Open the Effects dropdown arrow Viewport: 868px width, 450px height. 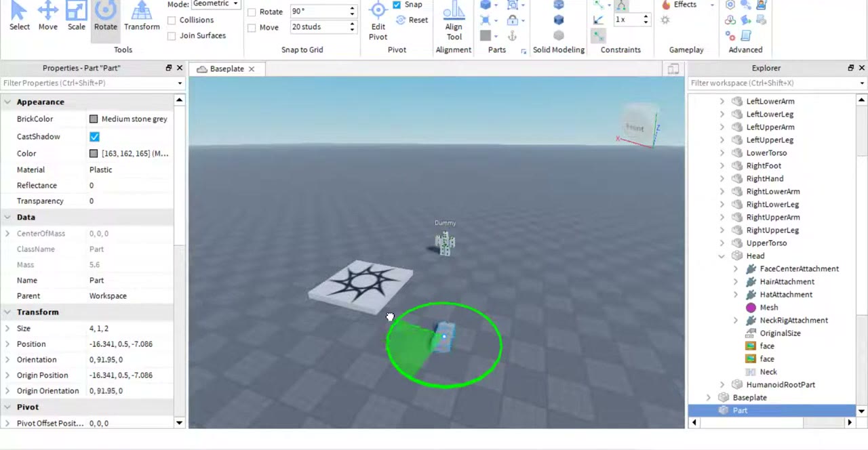(x=712, y=5)
